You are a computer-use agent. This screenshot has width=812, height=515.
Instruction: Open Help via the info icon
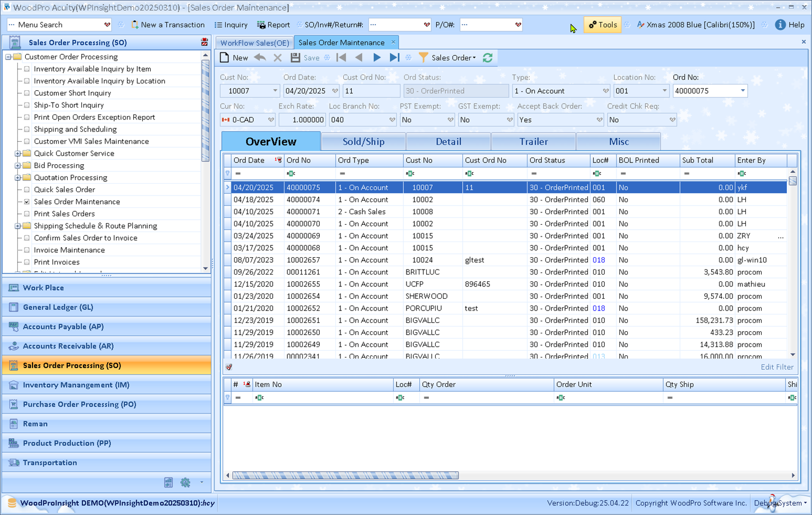[780, 25]
